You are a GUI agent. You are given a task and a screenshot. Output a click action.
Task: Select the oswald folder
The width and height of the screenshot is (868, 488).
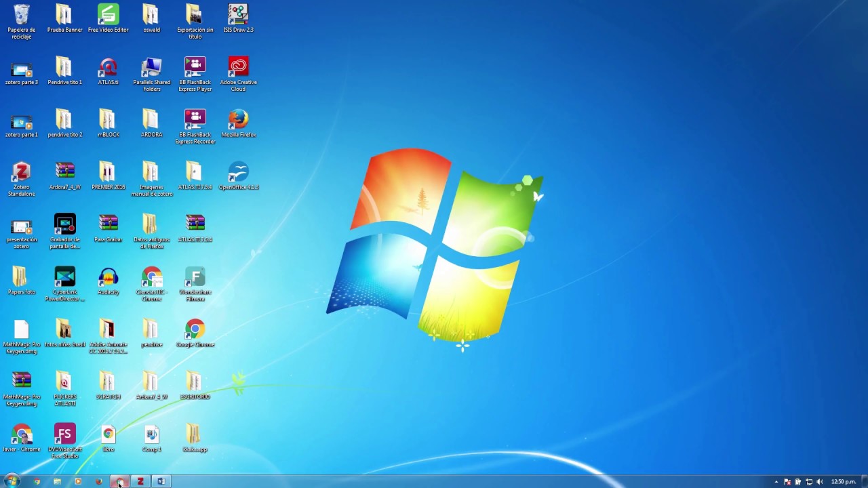pyautogui.click(x=151, y=19)
